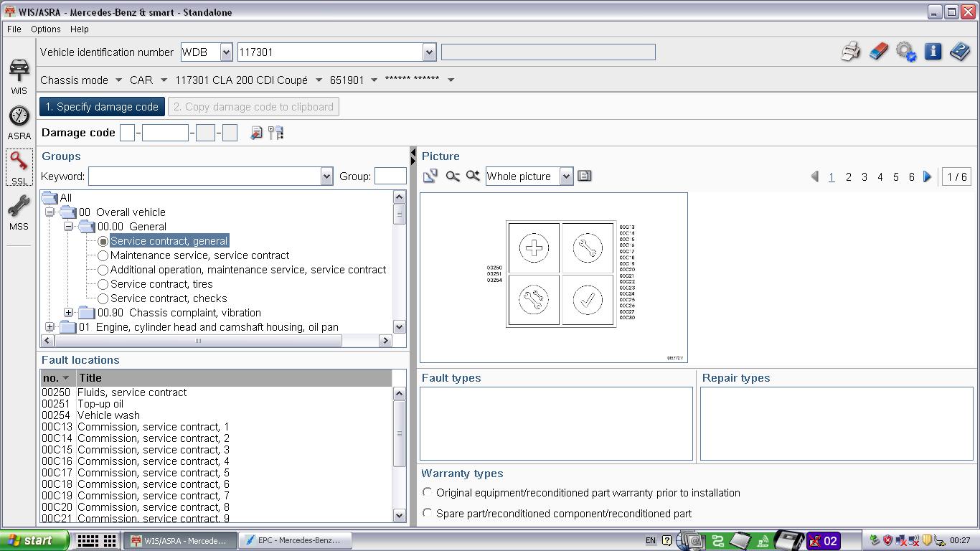The image size is (980, 551).
Task: Click the fault locations scrollbar thumb
Action: (x=400, y=433)
